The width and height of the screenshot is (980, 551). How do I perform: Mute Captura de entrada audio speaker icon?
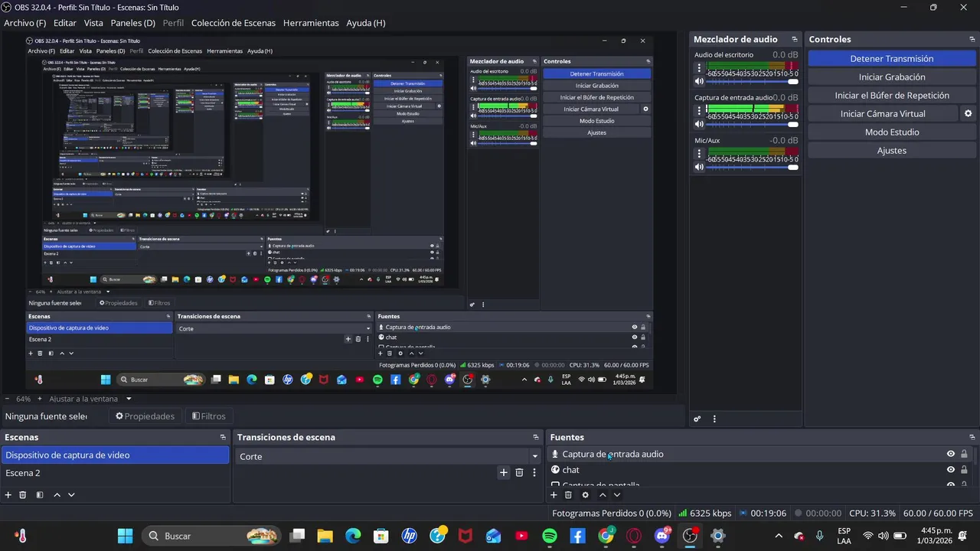(699, 124)
